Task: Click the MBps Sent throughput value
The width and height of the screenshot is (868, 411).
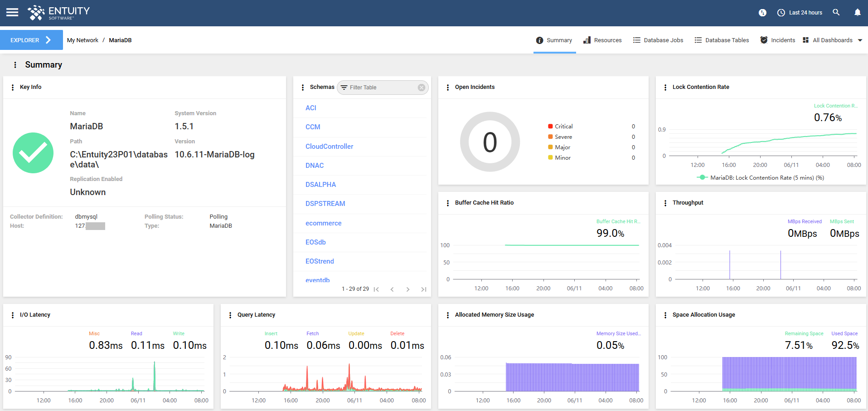Action: [x=844, y=234]
